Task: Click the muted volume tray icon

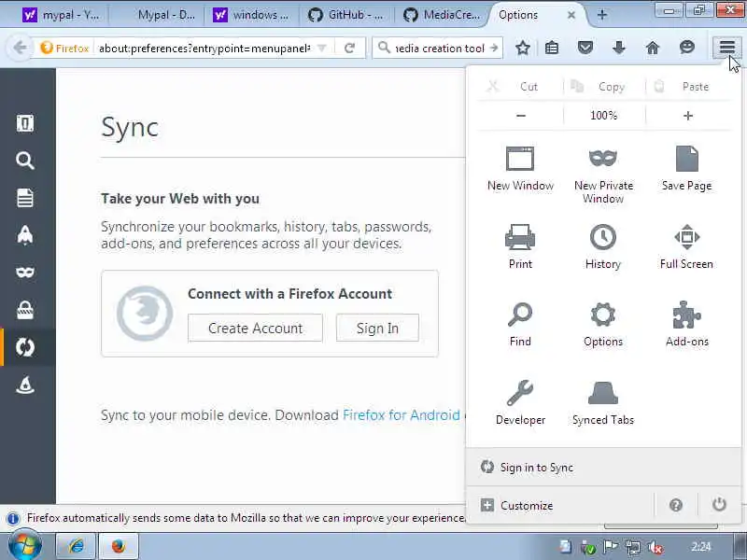Action: 655,547
